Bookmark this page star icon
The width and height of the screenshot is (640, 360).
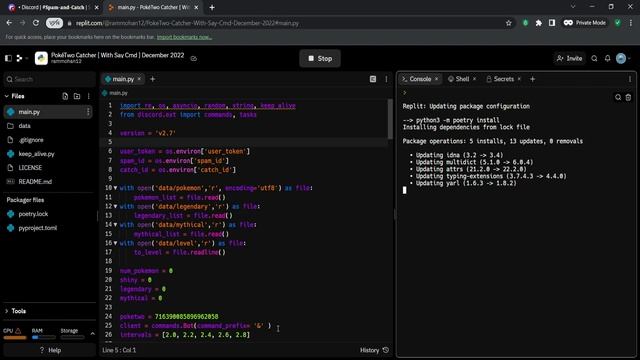point(509,23)
